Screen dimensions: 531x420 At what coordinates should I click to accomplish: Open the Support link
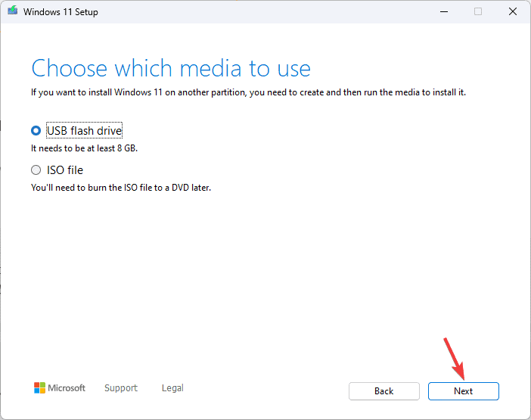(x=121, y=387)
